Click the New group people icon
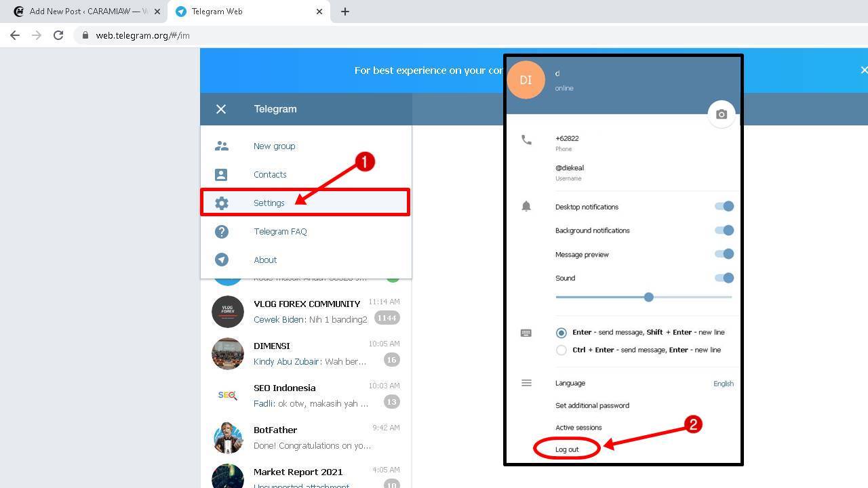This screenshot has width=868, height=488. pyautogui.click(x=222, y=146)
